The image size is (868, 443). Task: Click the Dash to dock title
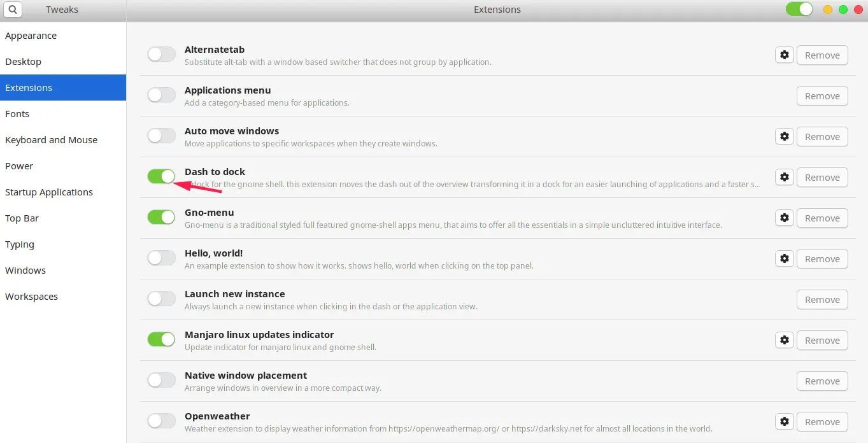pyautogui.click(x=215, y=172)
